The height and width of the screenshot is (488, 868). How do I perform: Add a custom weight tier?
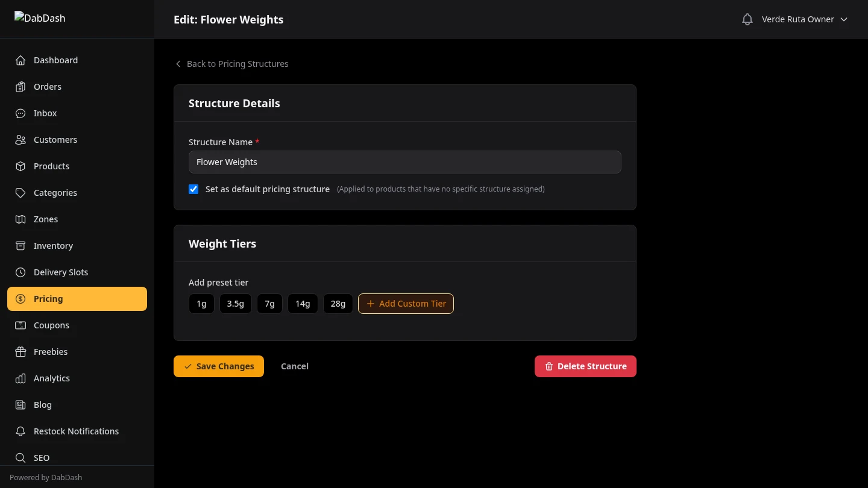(x=406, y=303)
